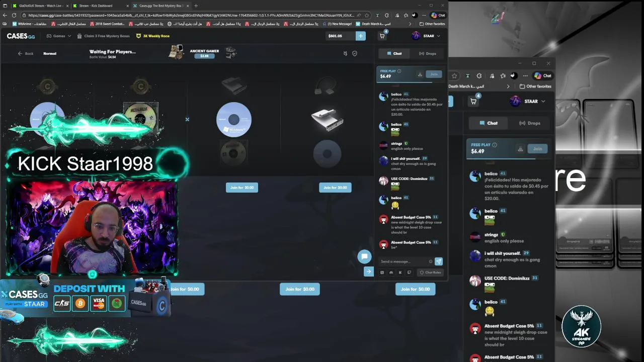644x362 pixels.
Task: Open the Free Play leaderboard icon in front window
Action: point(420,74)
